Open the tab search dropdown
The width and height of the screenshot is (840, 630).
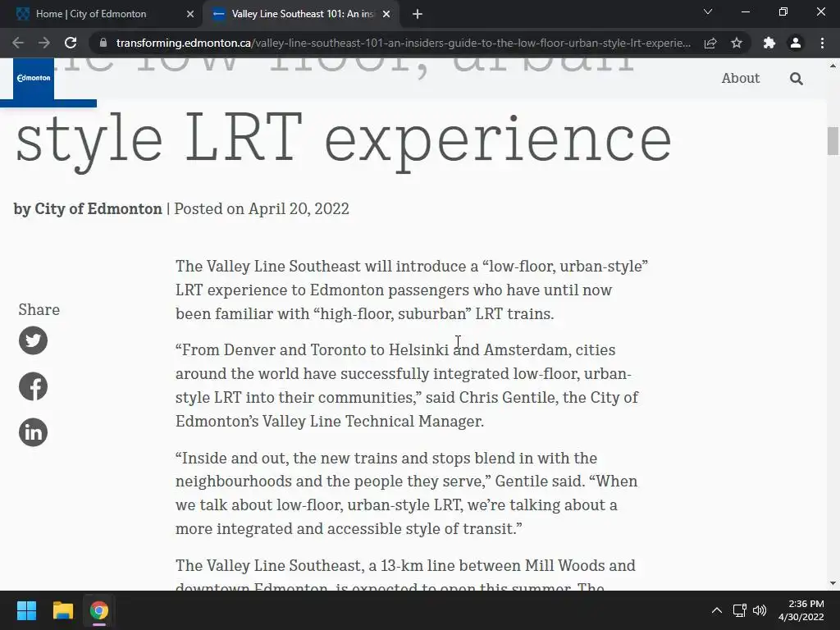[x=708, y=11]
